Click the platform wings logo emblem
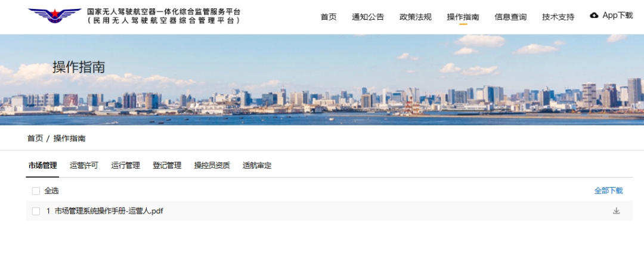Image resolution: width=644 pixels, height=254 pixels. point(54,16)
